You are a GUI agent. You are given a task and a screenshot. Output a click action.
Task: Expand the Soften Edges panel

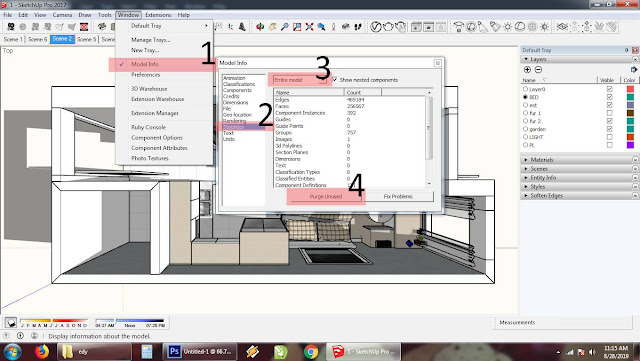coord(526,196)
